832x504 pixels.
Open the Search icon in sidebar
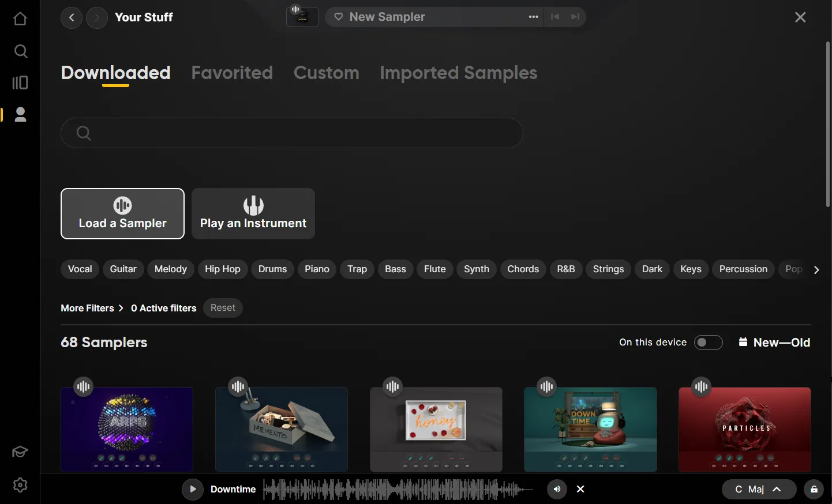coord(20,51)
